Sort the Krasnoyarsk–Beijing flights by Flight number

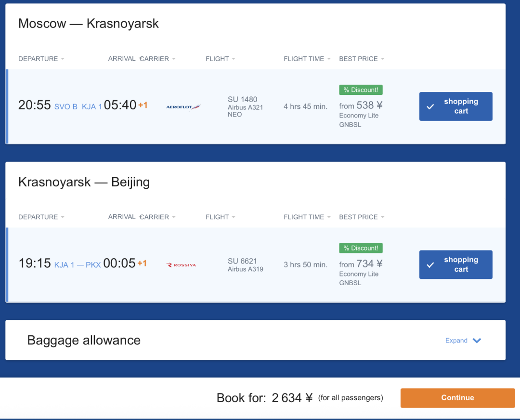coord(220,217)
